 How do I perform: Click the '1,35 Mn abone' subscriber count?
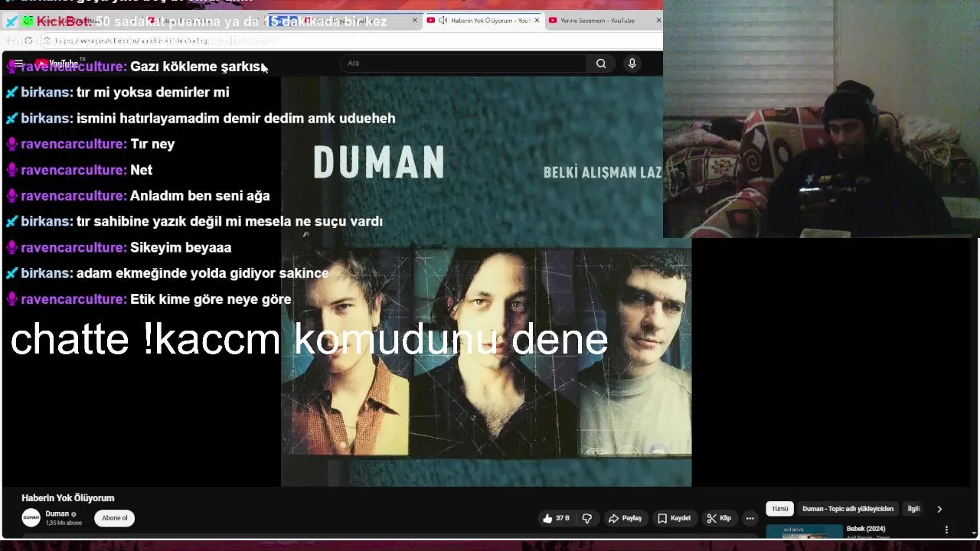pyautogui.click(x=64, y=523)
